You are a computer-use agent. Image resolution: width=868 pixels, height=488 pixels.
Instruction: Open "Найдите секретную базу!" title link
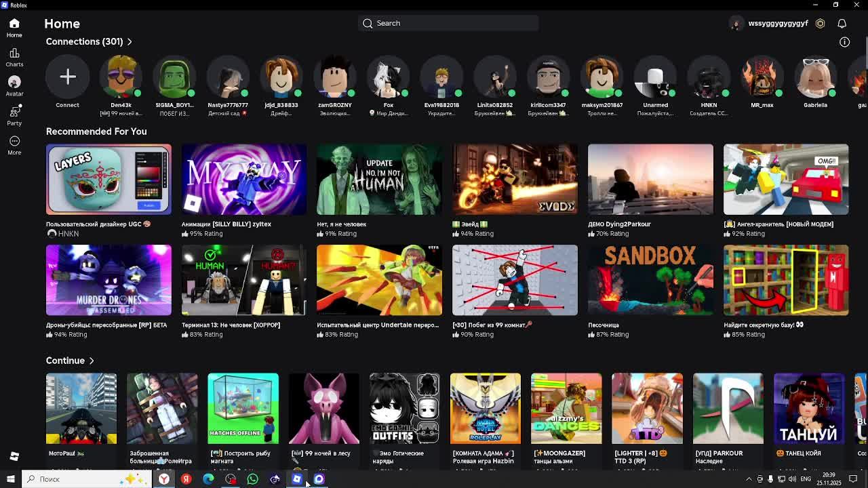[764, 325]
